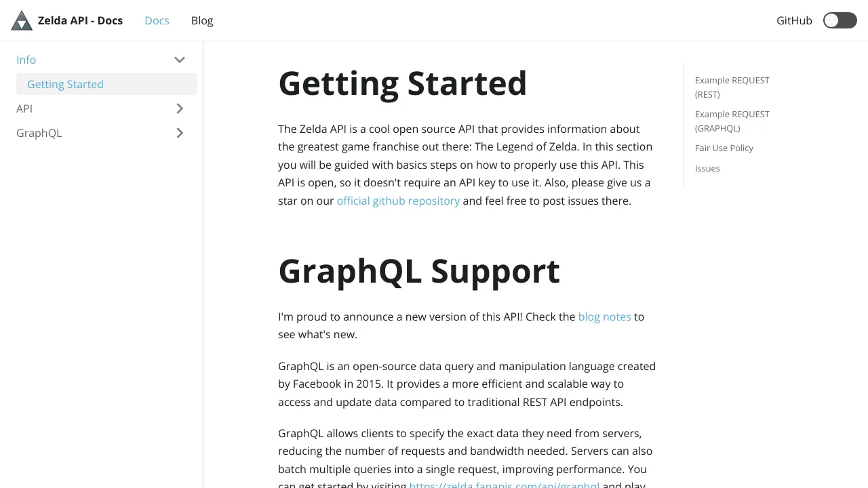Open the Blog navbar item
Screen dimensions: 868x488
(x=202, y=20)
